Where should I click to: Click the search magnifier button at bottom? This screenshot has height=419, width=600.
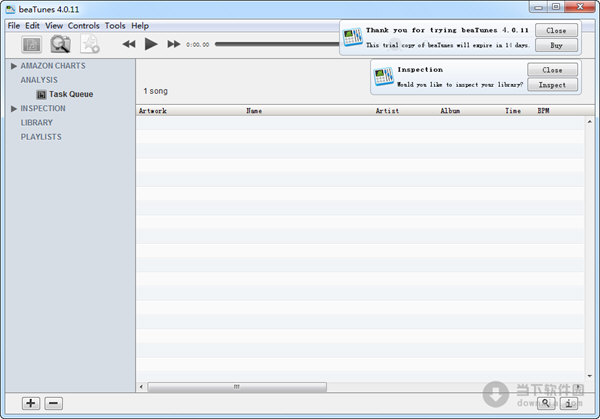point(546,403)
